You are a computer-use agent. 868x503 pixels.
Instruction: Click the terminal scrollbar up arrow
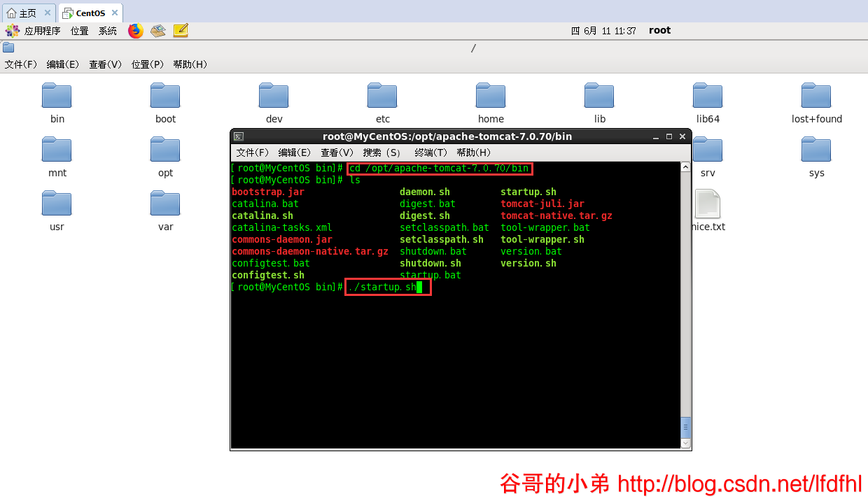point(686,167)
